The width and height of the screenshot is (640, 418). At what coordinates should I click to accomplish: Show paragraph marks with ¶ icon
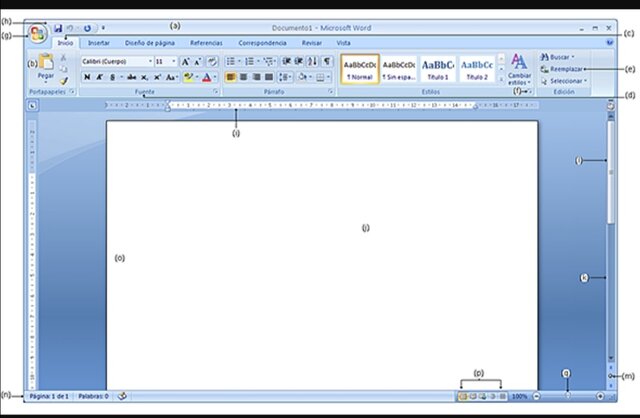327,62
